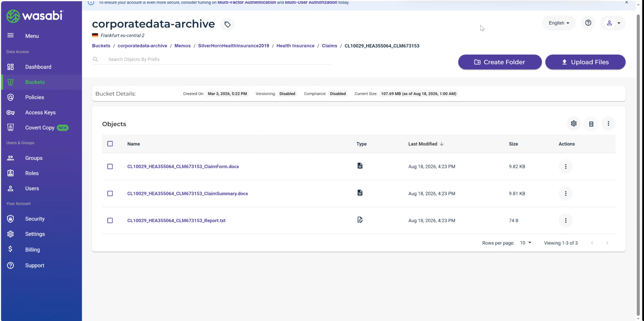Screen dimensions: 644x321
Task: Click the Covert Copy vault icon
Action: click(x=10, y=127)
